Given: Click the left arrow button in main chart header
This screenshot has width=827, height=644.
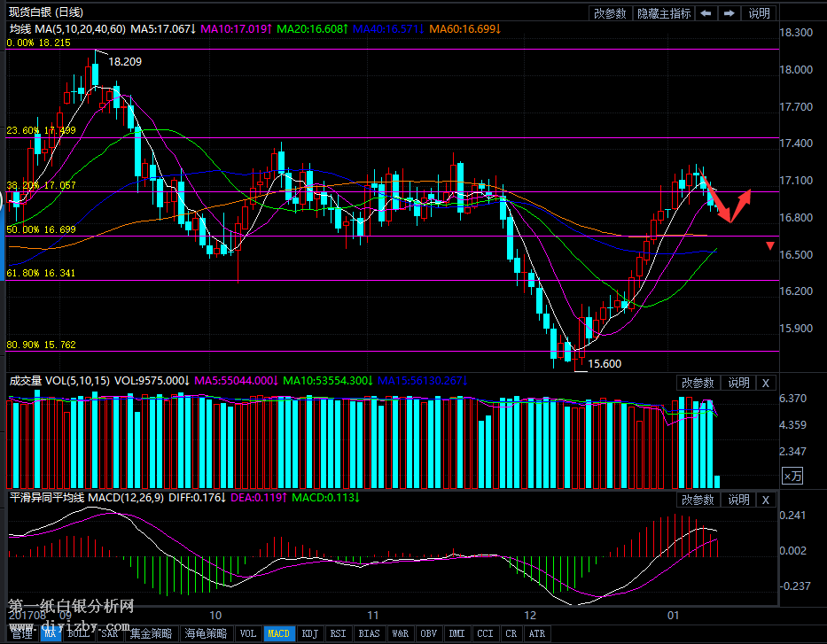Looking at the screenshot, I should (706, 13).
